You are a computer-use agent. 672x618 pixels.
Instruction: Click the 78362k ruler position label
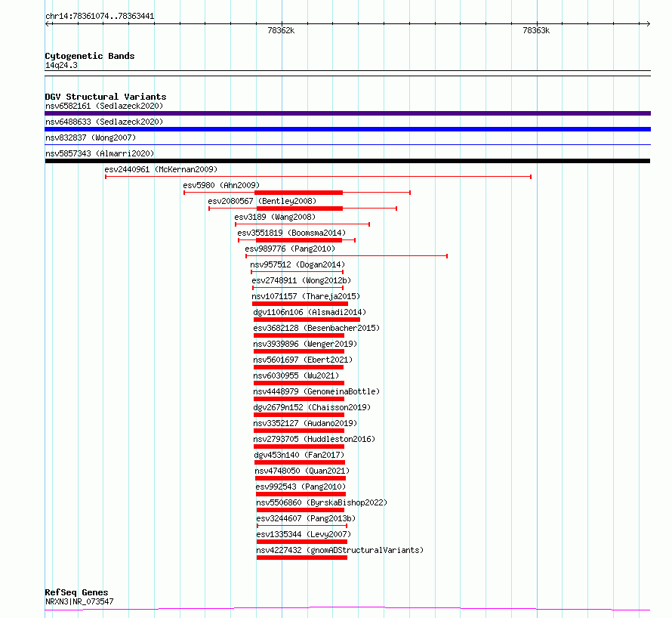(281, 30)
